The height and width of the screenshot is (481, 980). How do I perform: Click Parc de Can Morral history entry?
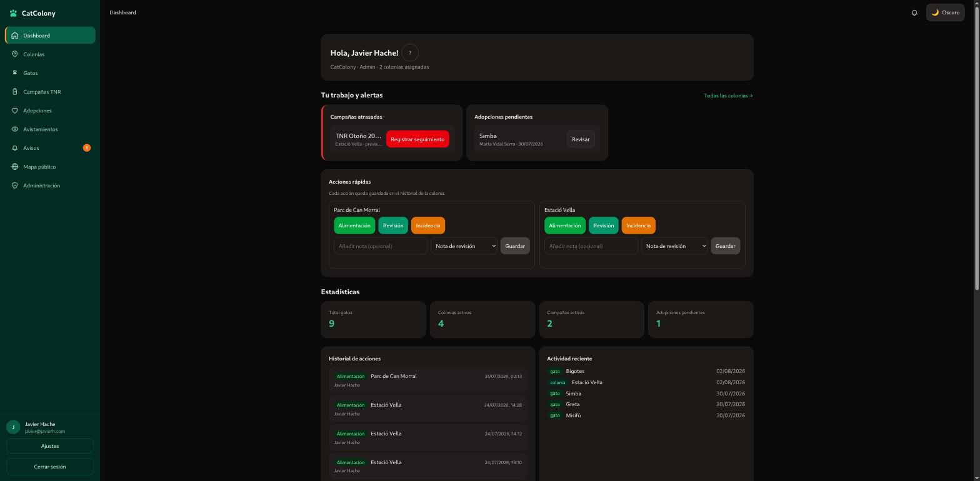tap(427, 380)
